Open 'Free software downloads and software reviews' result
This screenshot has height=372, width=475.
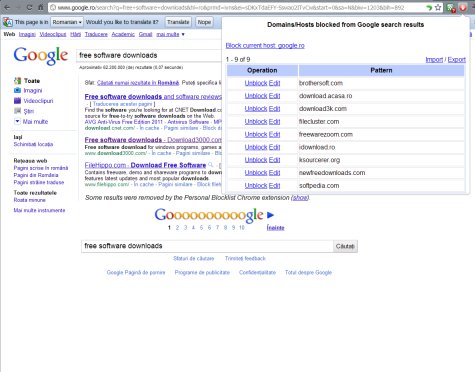click(153, 97)
